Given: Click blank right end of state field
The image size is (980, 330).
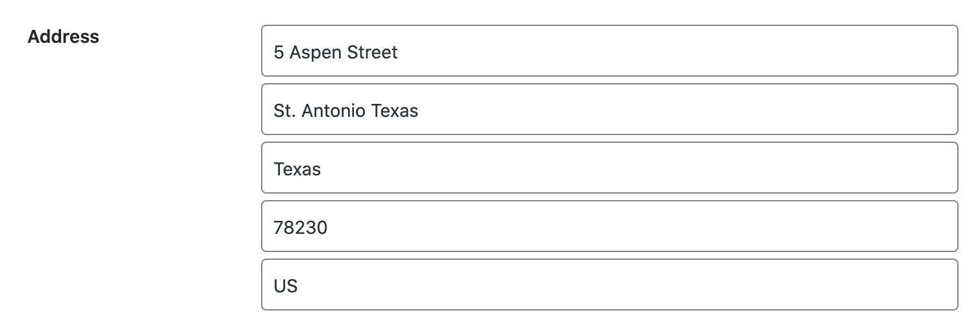Looking at the screenshot, I should coord(909,168).
